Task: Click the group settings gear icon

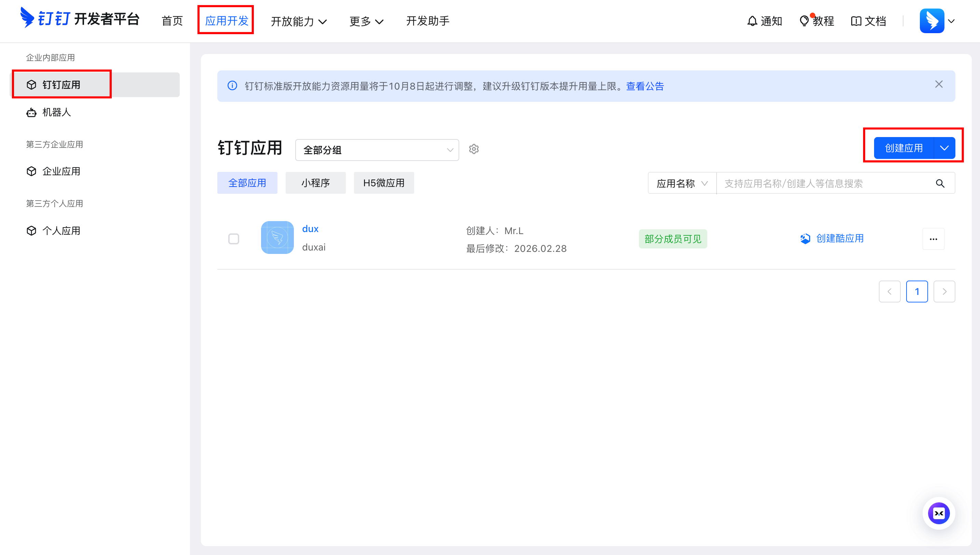Action: pos(474,149)
